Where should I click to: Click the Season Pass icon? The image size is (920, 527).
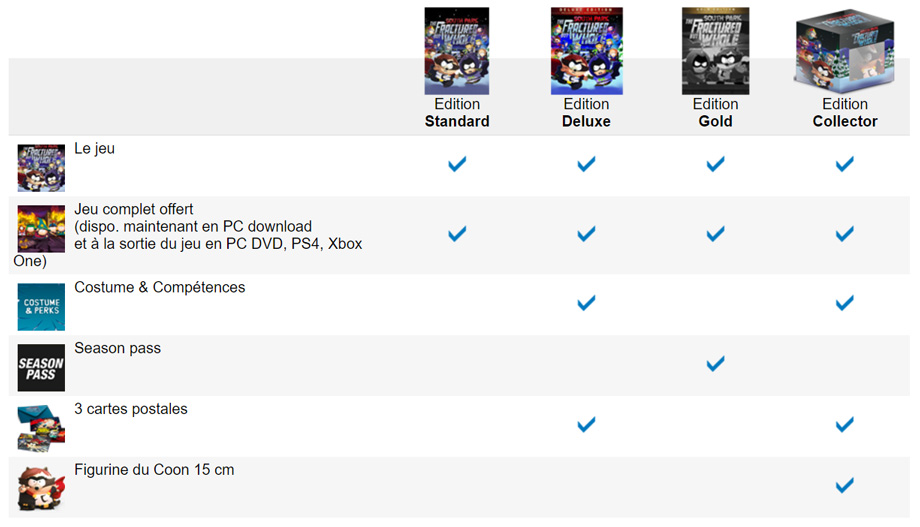(41, 368)
